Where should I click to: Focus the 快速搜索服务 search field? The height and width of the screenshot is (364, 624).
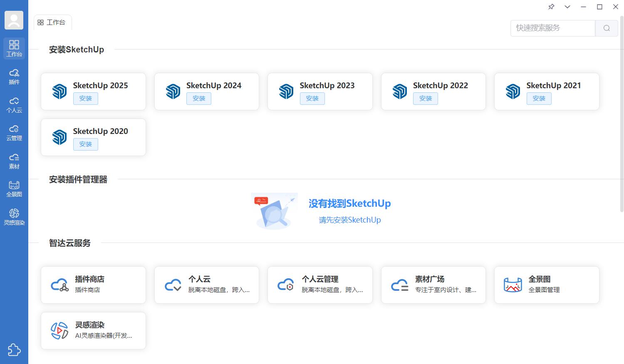coord(553,28)
